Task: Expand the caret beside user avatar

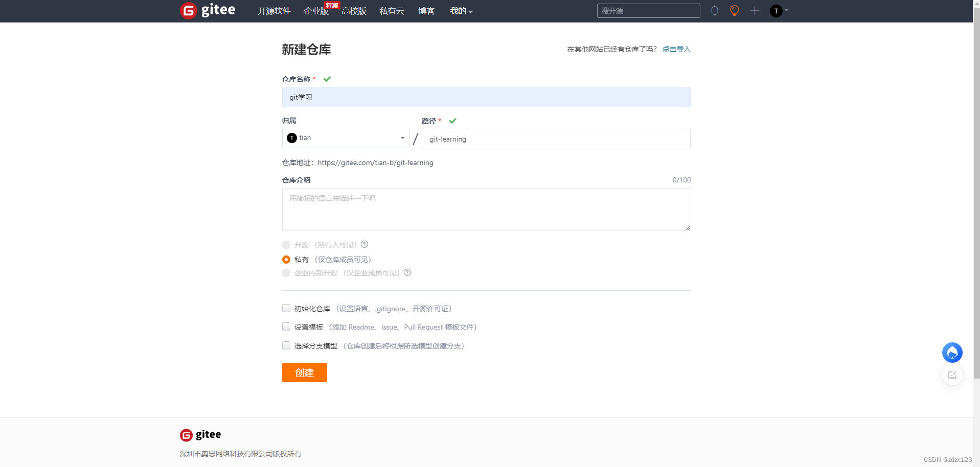Action: click(786, 10)
